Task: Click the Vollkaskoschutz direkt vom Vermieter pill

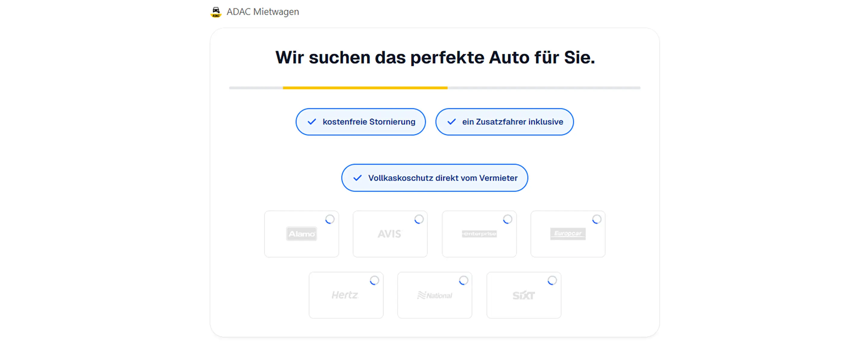Action: pyautogui.click(x=434, y=178)
